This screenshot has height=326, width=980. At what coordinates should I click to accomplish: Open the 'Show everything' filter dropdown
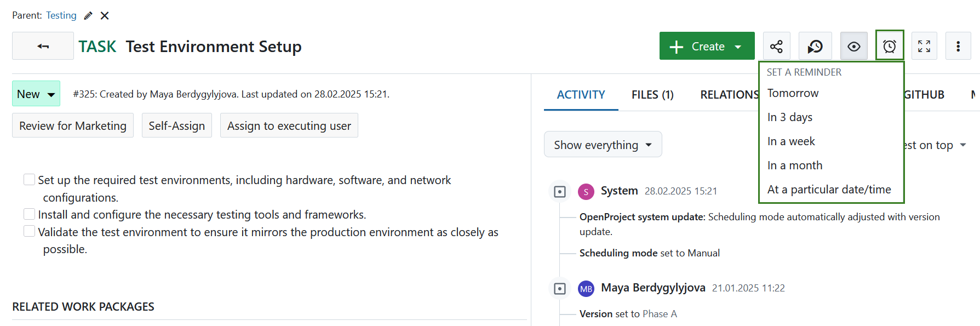603,145
